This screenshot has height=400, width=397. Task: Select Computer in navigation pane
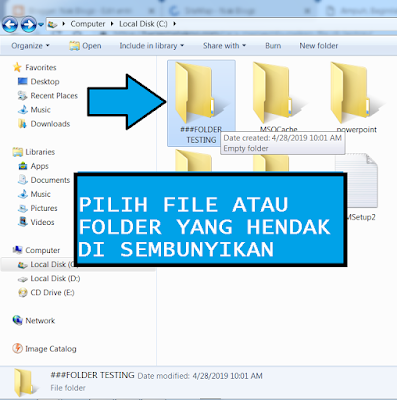(x=43, y=250)
